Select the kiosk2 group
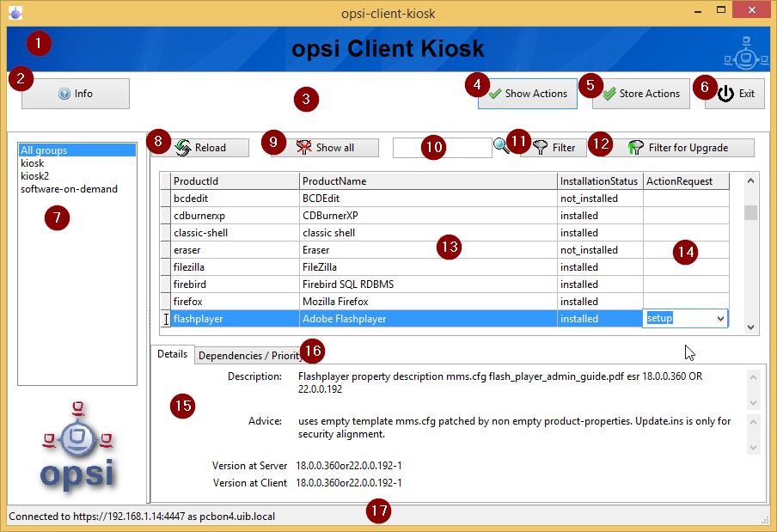The height and width of the screenshot is (532, 777). click(77, 176)
